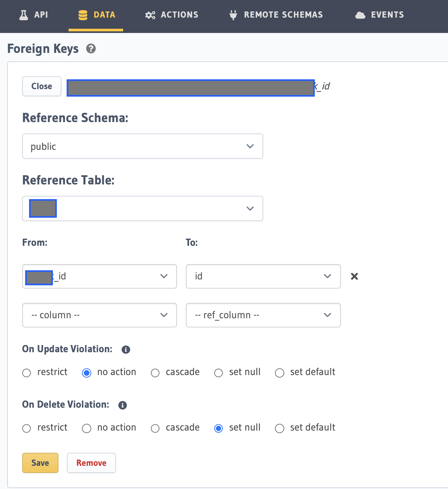Click the info icon beside On Delete Violation
The width and height of the screenshot is (448, 489).
click(x=122, y=405)
